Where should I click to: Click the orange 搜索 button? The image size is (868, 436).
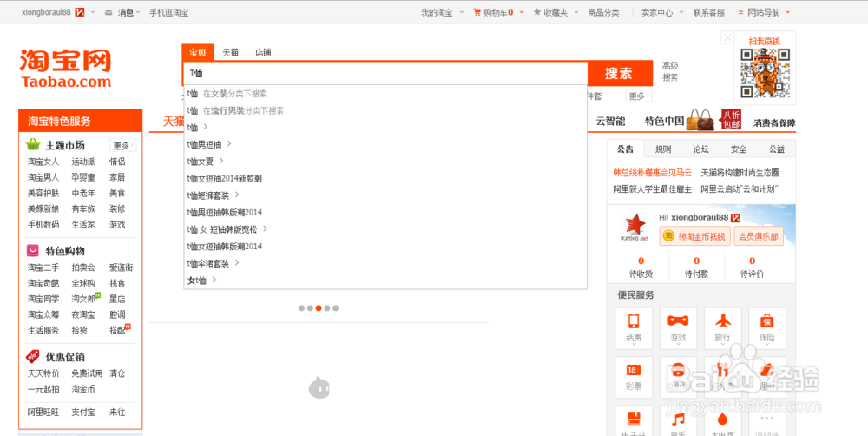[620, 73]
